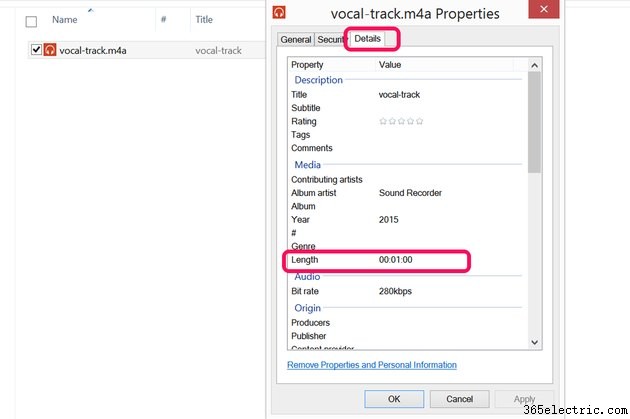Click the Cancel button

[460, 399]
